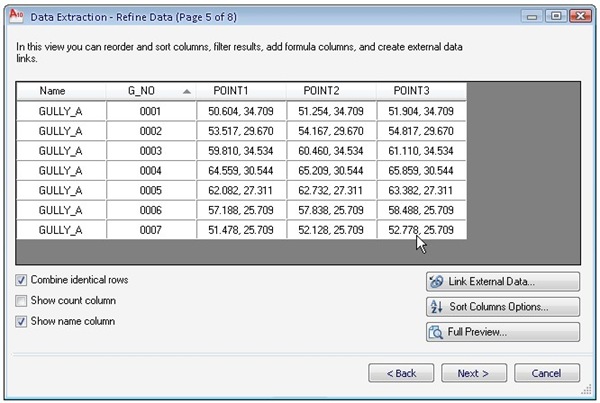Click the G_NO ascending sort arrow
600x403 pixels.
coord(187,91)
